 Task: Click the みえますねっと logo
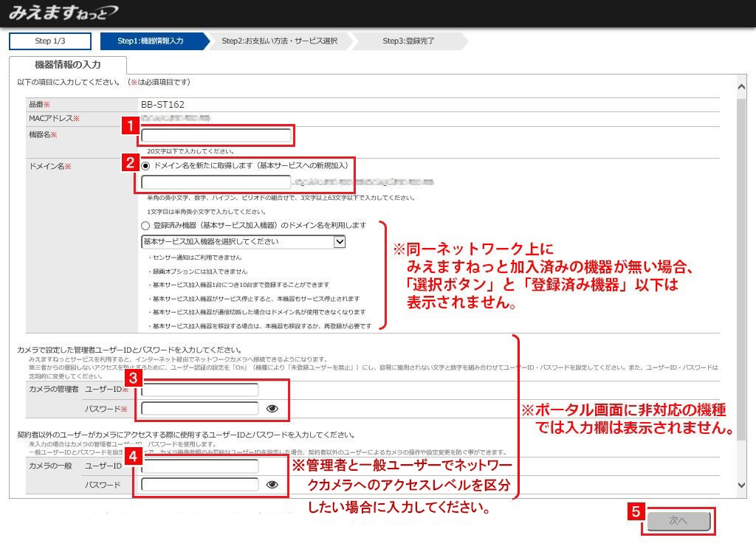63,13
